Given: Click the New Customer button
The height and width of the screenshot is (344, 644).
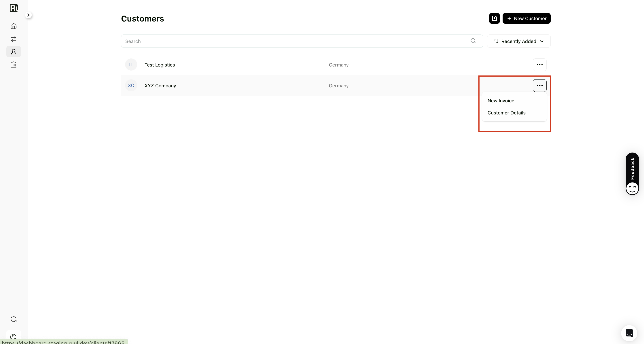Looking at the screenshot, I should pos(527,18).
